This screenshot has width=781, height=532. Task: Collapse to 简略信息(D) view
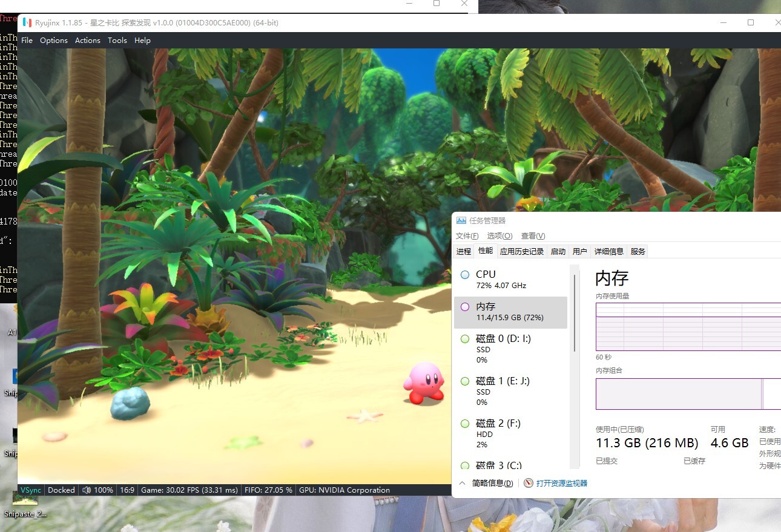click(x=492, y=484)
